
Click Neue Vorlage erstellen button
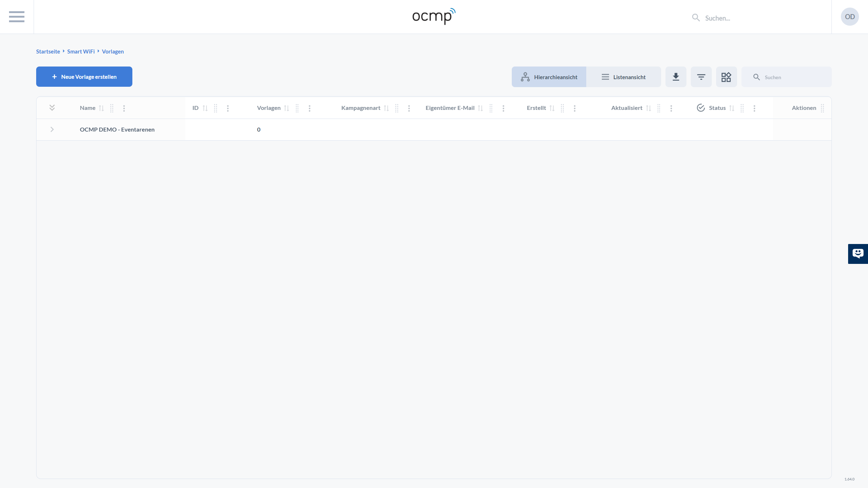[x=84, y=77]
